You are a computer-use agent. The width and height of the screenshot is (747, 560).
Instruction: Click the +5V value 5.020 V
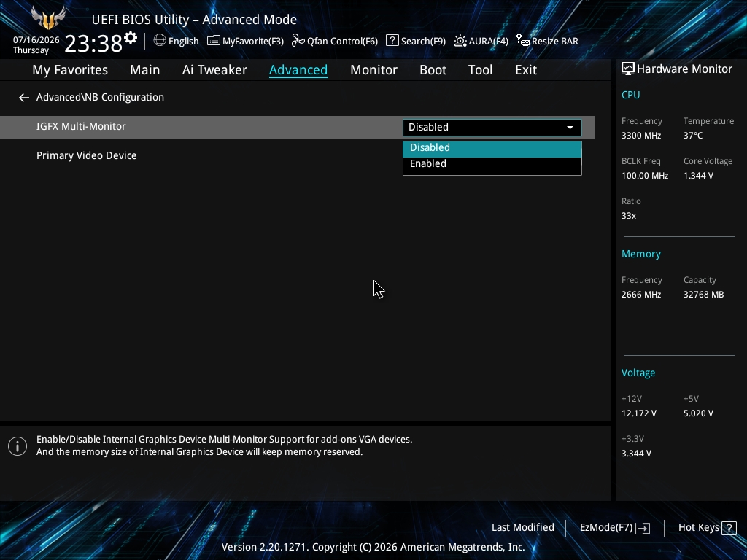point(698,413)
